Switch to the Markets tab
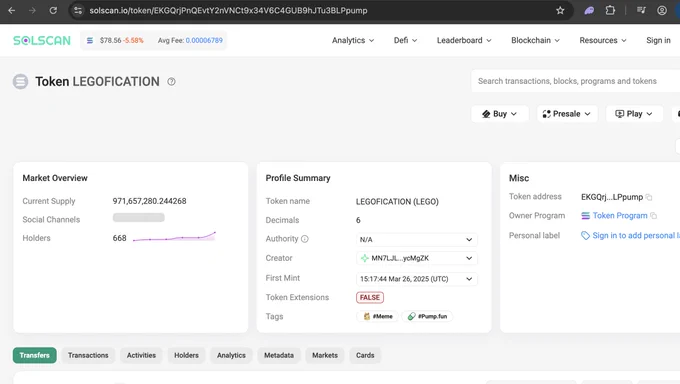This screenshot has height=384, width=680. tap(325, 355)
